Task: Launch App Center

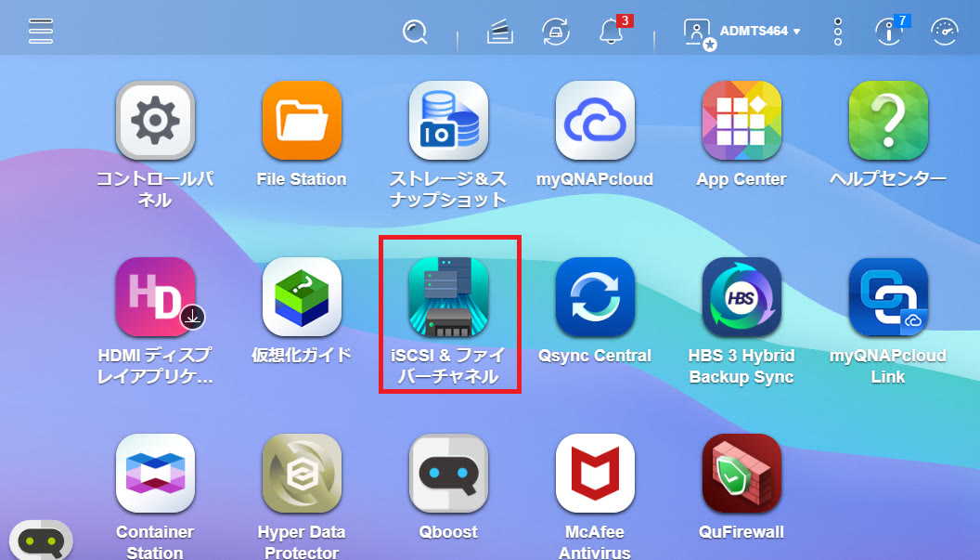Action: pyautogui.click(x=741, y=120)
